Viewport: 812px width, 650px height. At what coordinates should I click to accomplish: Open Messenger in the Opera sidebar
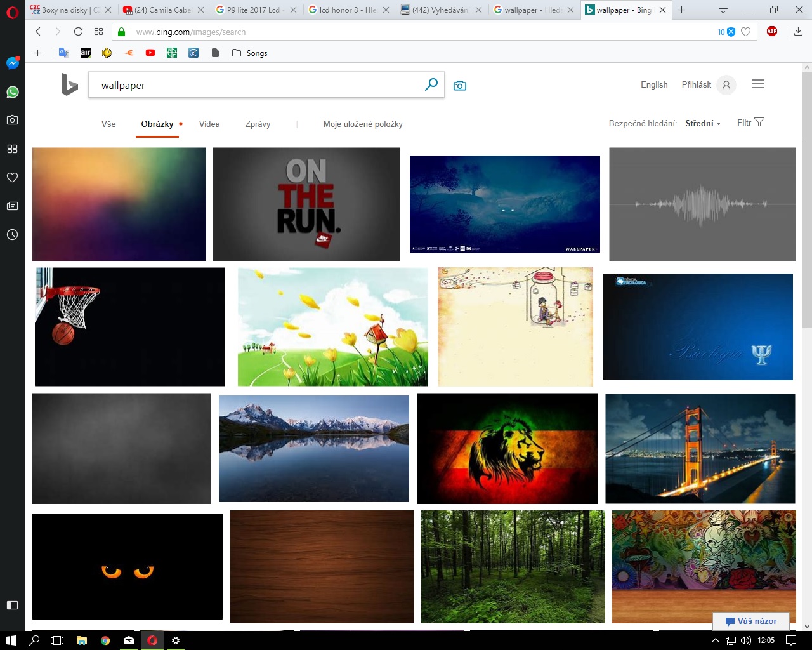click(x=12, y=63)
